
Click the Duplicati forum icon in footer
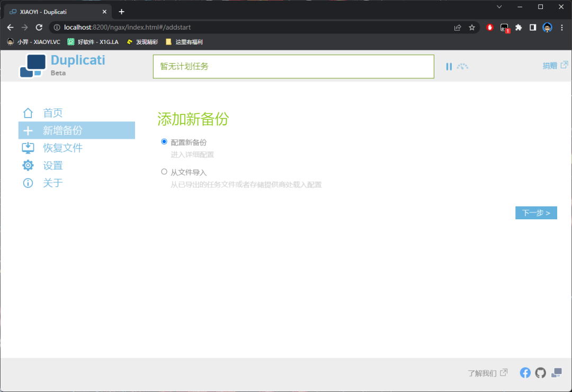(556, 373)
